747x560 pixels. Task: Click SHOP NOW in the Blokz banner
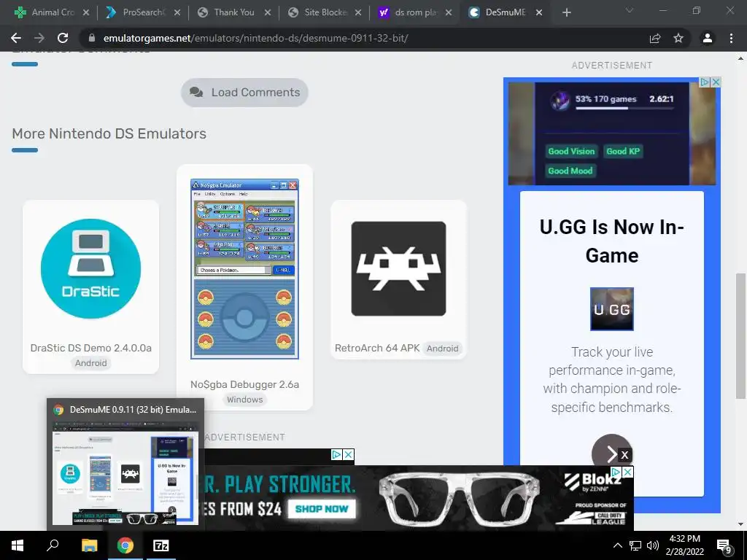(322, 509)
